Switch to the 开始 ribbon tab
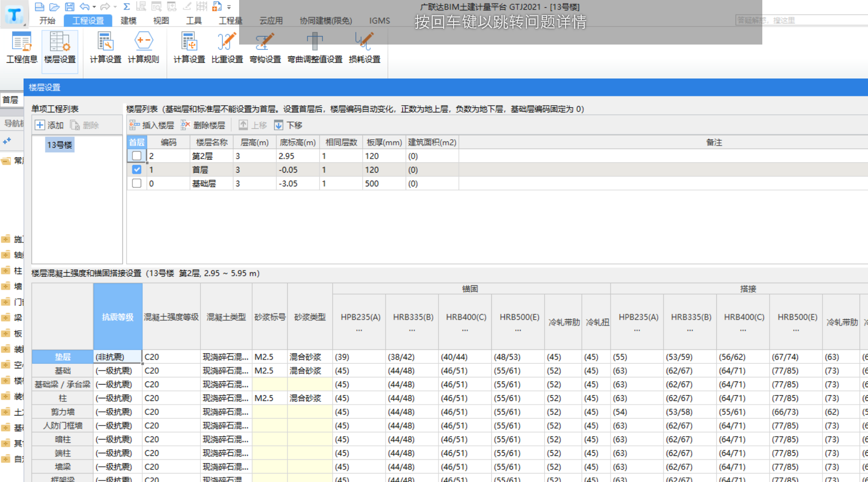Image resolution: width=868 pixels, height=482 pixels. point(47,20)
